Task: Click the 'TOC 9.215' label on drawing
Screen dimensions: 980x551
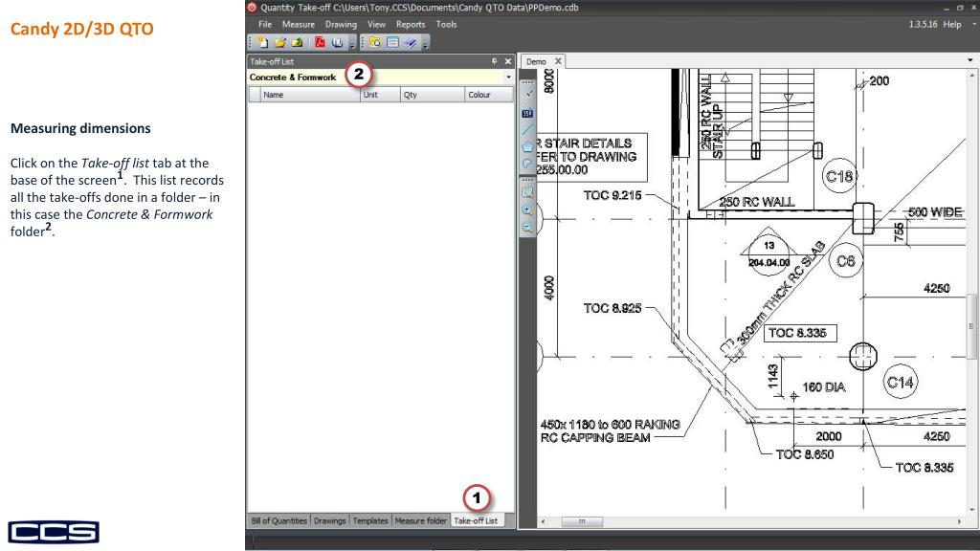Action: click(x=612, y=195)
